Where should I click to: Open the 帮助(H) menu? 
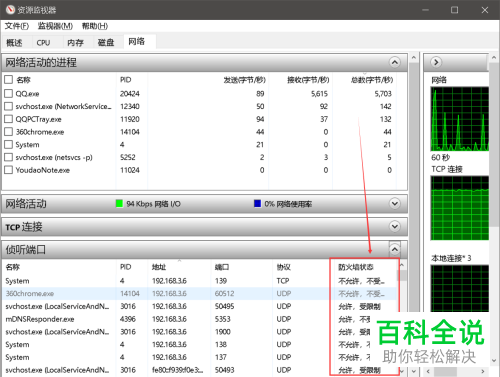(x=95, y=26)
